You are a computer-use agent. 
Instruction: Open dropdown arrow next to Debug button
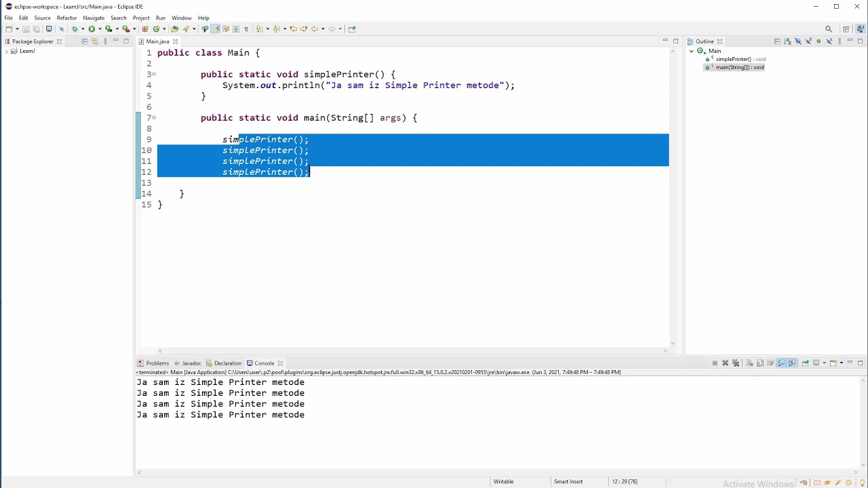pyautogui.click(x=83, y=29)
